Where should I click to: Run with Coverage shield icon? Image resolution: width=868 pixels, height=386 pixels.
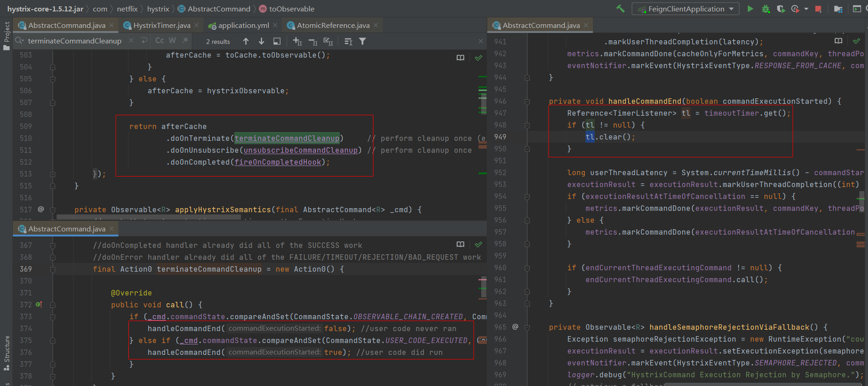(781, 9)
